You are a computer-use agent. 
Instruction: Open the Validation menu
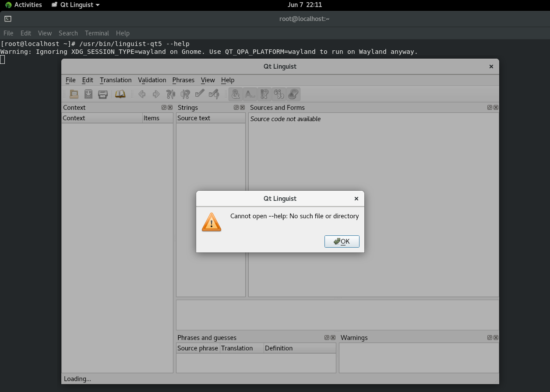152,80
